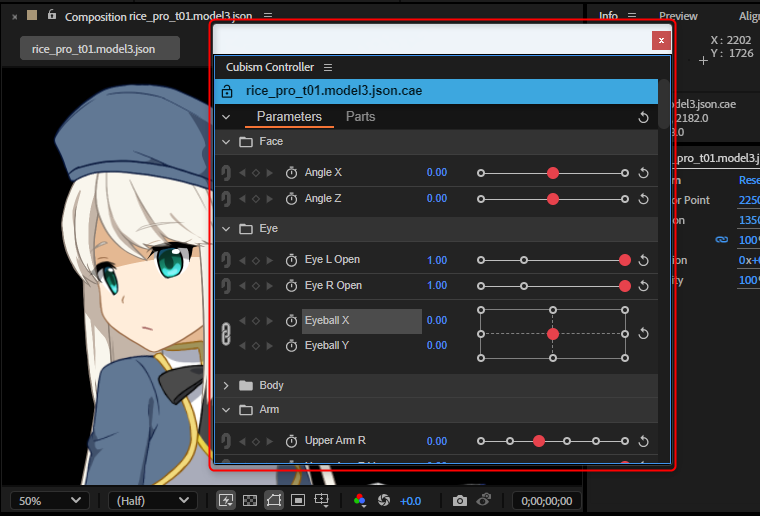Screen dimensions: 760x516
Task: Take a snapshot with the camera icon
Action: (x=459, y=500)
